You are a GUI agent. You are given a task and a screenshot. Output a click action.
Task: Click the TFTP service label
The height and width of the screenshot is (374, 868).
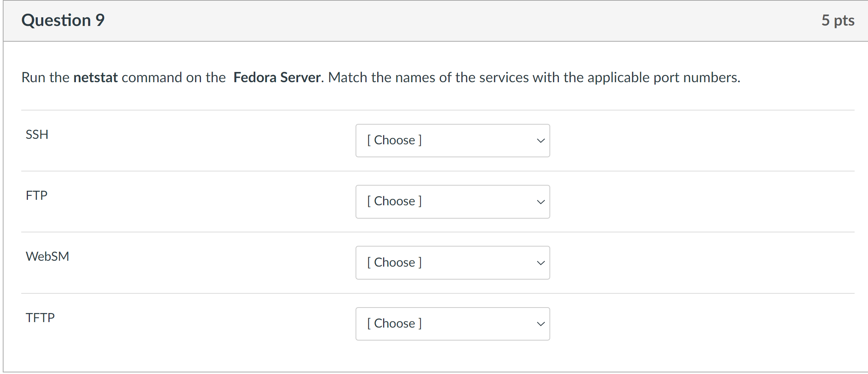pyautogui.click(x=40, y=317)
